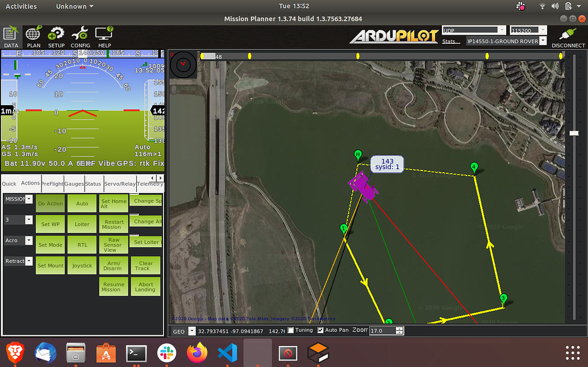The width and height of the screenshot is (588, 367).
Task: Switch to the Gauges tab
Action: (74, 183)
